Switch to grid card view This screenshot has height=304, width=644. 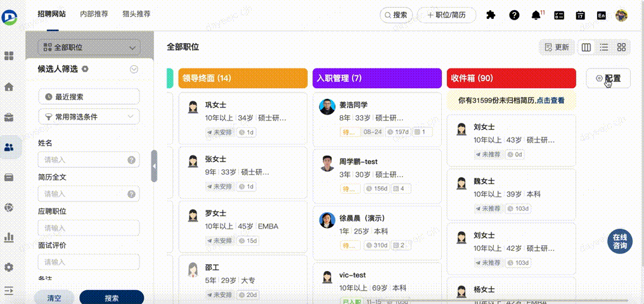point(621,47)
